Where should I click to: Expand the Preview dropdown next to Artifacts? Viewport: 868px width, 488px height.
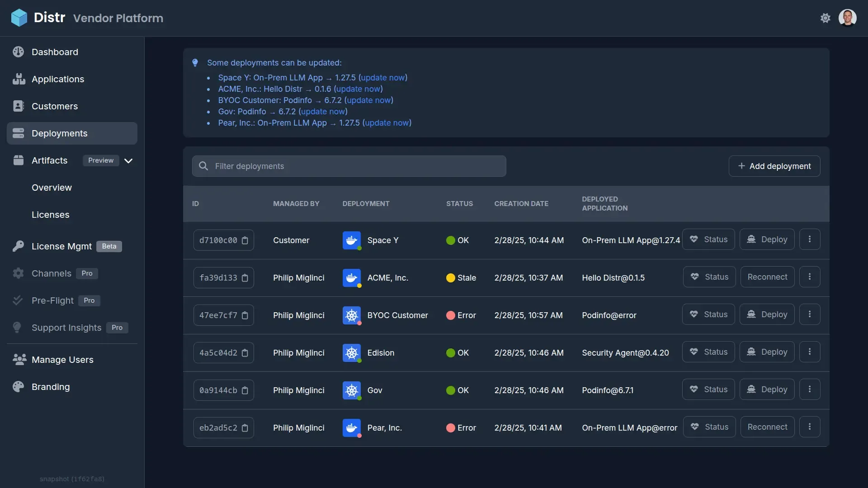pos(128,160)
